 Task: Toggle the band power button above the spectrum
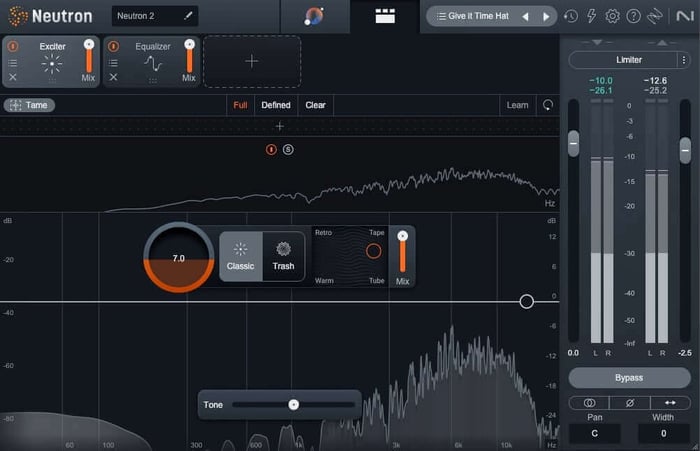pyautogui.click(x=271, y=150)
